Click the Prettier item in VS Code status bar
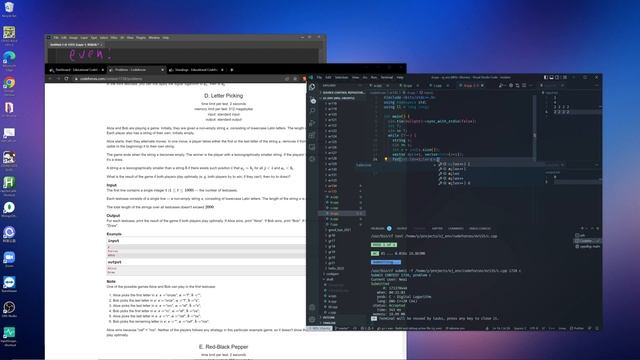Viewport: 640px width, 360px height. [577, 328]
